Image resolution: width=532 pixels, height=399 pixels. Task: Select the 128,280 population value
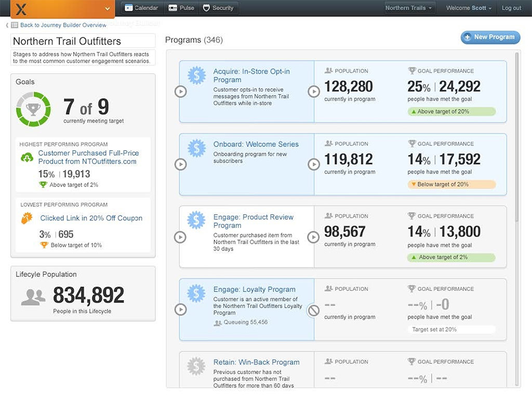349,86
